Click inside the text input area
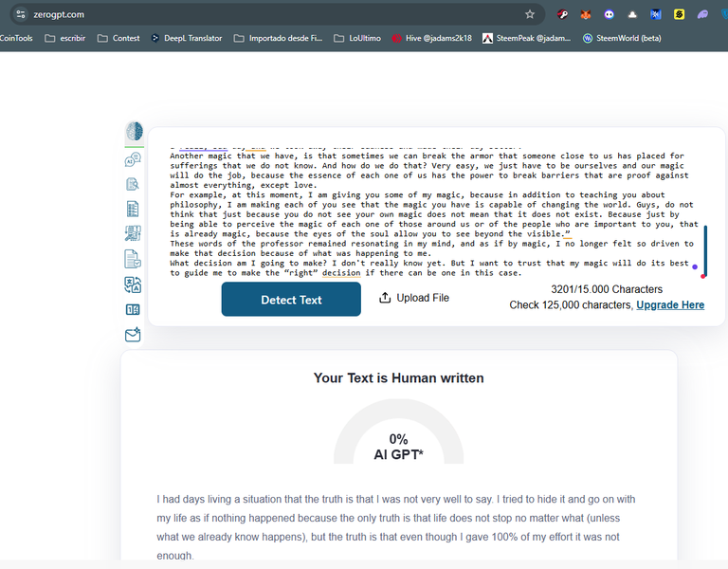728x569 pixels. [432, 213]
